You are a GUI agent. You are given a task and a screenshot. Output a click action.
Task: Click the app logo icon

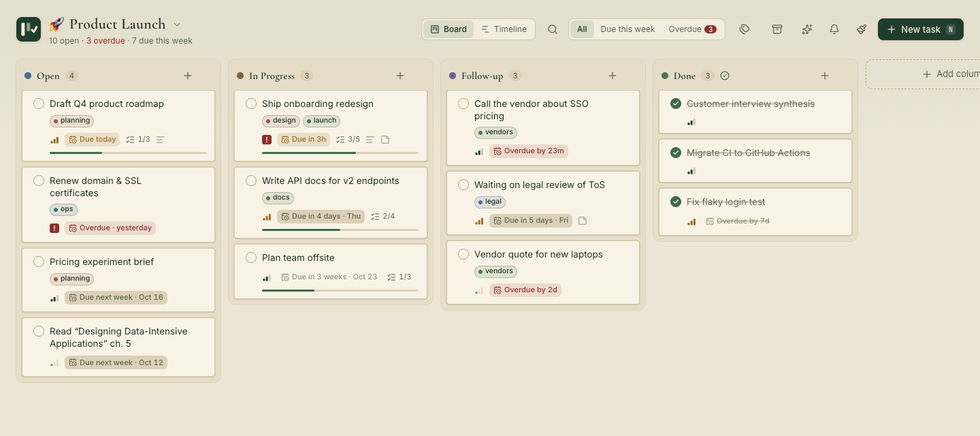coord(29,29)
